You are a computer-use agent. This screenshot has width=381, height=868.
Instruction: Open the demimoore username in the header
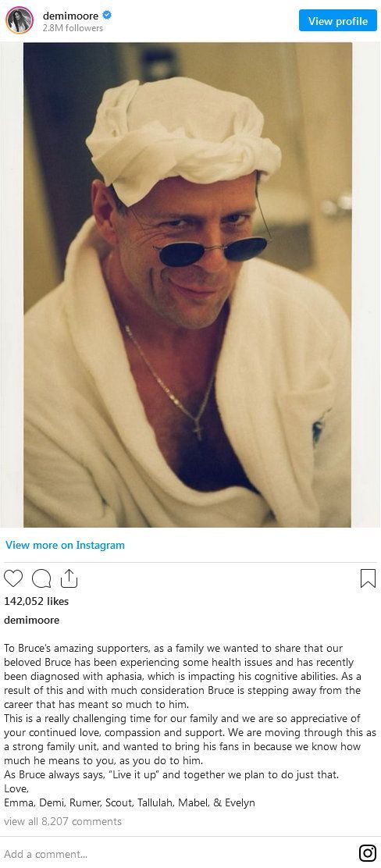[x=70, y=16]
